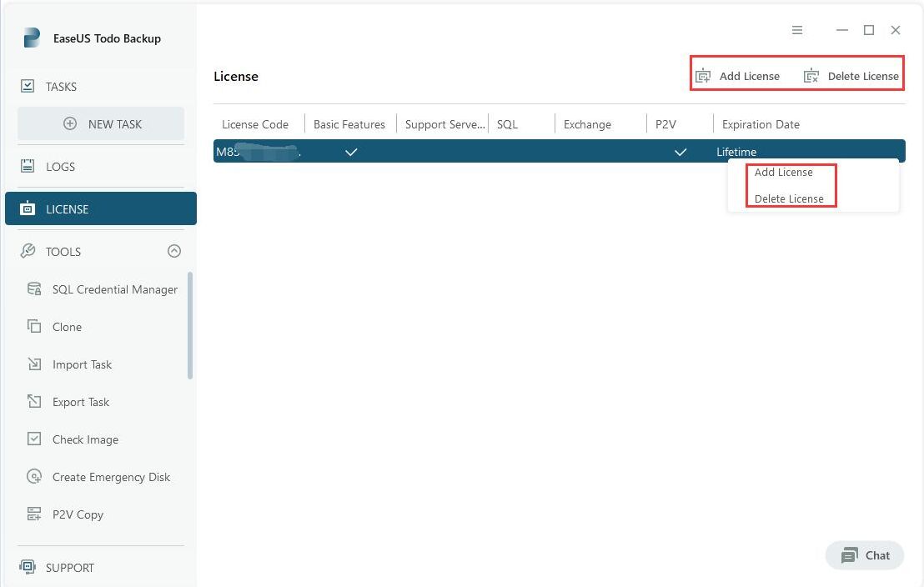
Task: Open the LOGS section
Action: click(61, 167)
